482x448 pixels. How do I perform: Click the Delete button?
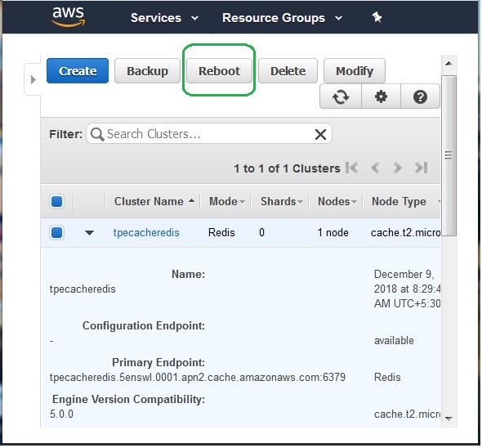[288, 71]
